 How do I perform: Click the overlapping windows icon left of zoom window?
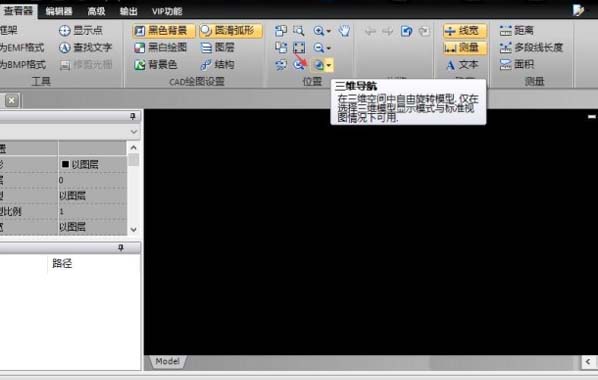pyautogui.click(x=281, y=31)
